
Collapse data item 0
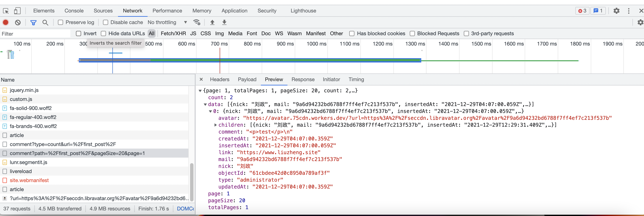point(210,111)
